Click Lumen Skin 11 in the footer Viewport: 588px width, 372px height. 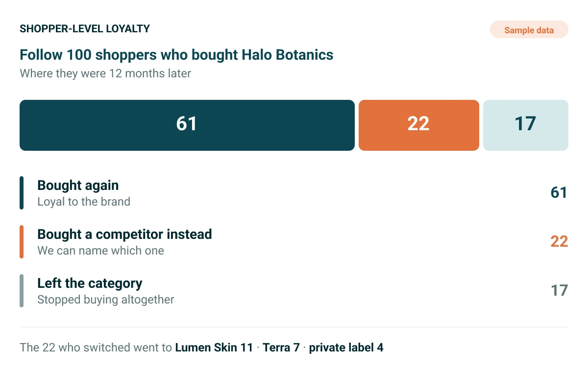pos(214,348)
